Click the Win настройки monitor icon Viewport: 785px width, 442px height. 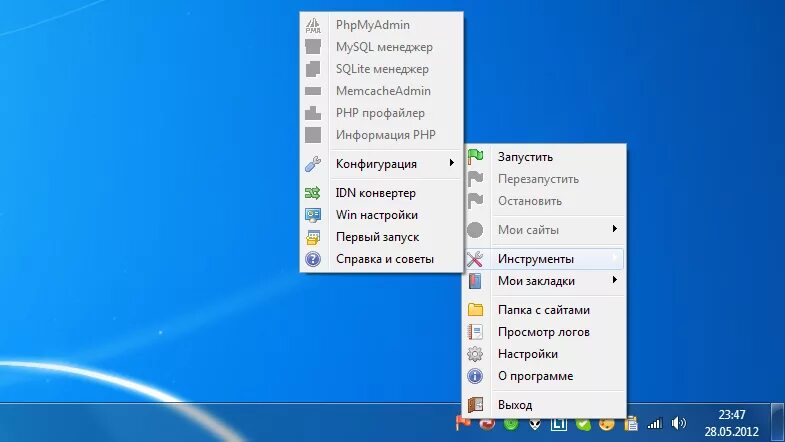[x=313, y=215]
